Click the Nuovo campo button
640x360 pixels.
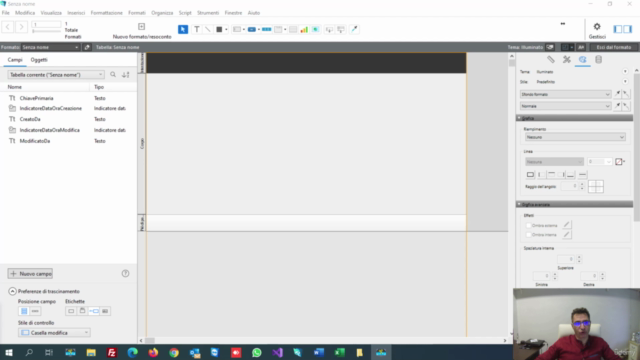30,273
